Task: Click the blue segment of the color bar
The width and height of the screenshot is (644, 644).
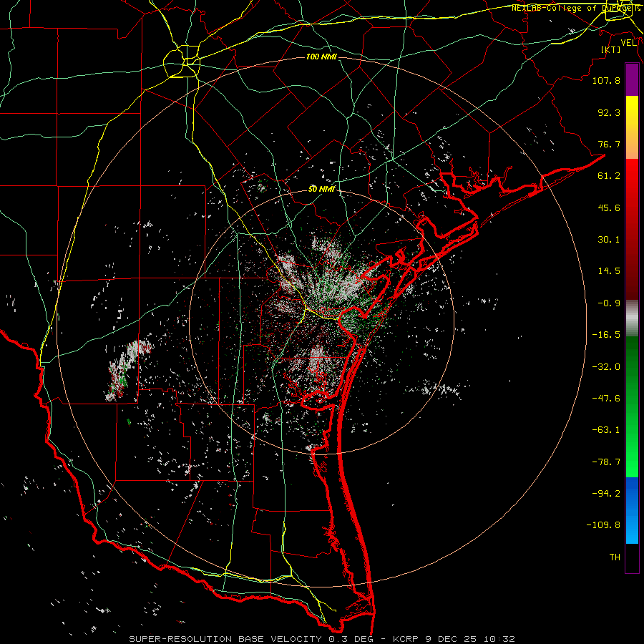Action: point(632,510)
